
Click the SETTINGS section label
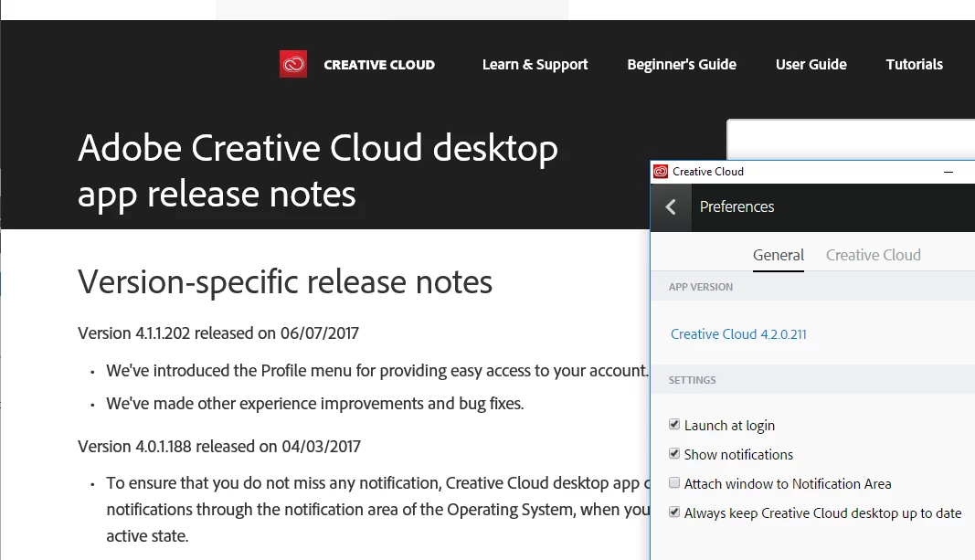click(692, 380)
